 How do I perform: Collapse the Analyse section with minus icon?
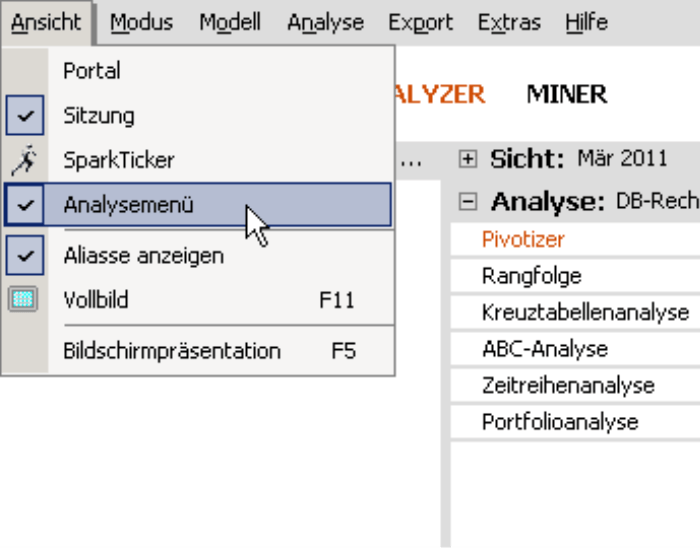(468, 201)
